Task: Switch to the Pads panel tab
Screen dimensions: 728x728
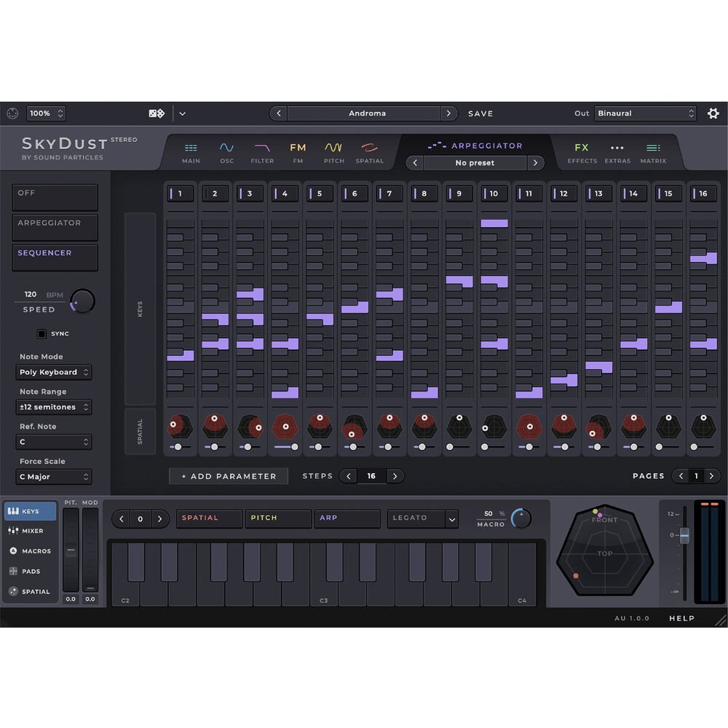Action: tap(31, 571)
